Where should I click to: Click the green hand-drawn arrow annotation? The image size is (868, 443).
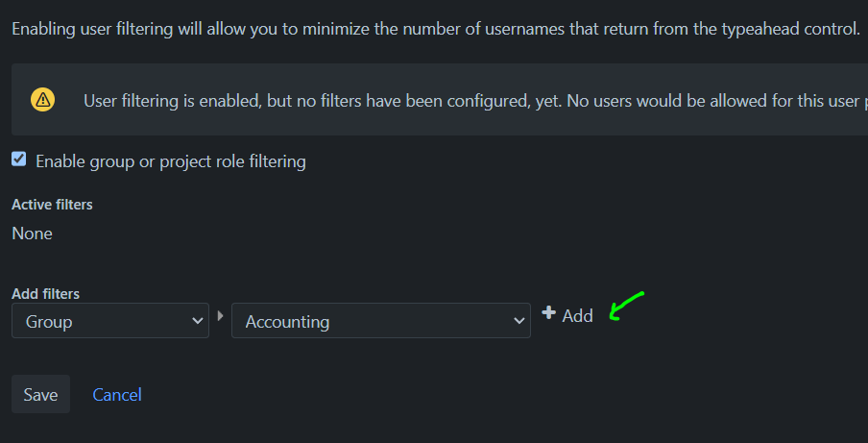(627, 306)
